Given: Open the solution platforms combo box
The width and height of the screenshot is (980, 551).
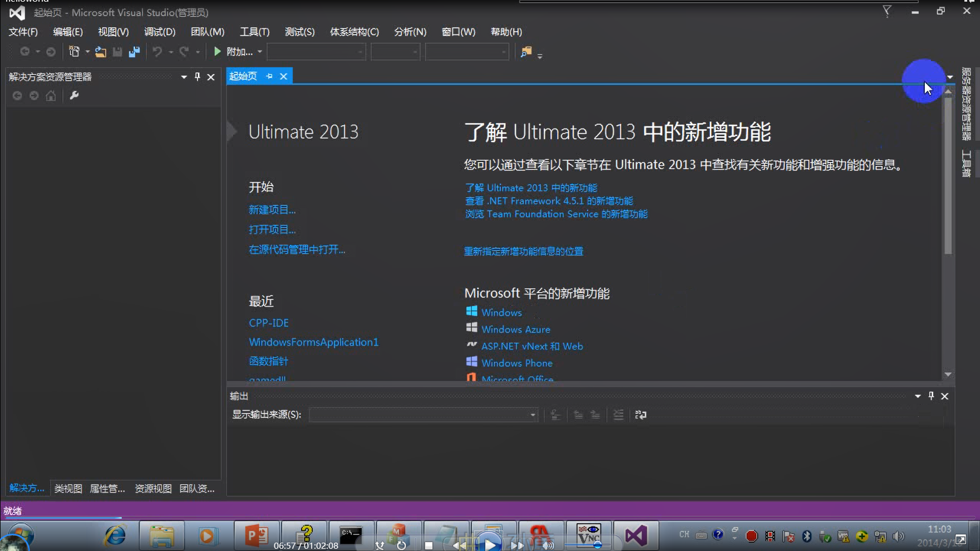Looking at the screenshot, I should pyautogui.click(x=395, y=52).
